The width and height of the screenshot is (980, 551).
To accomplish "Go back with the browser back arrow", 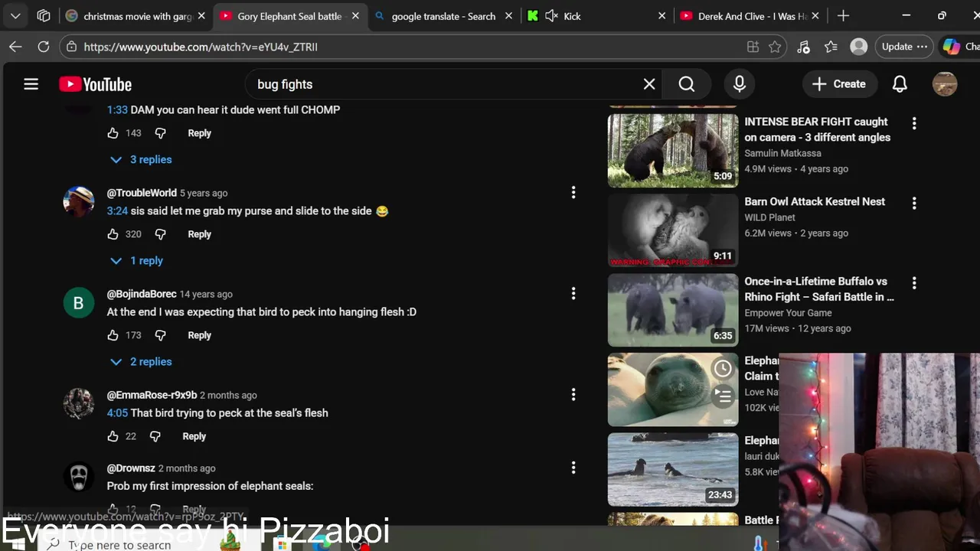I will 15,47.
